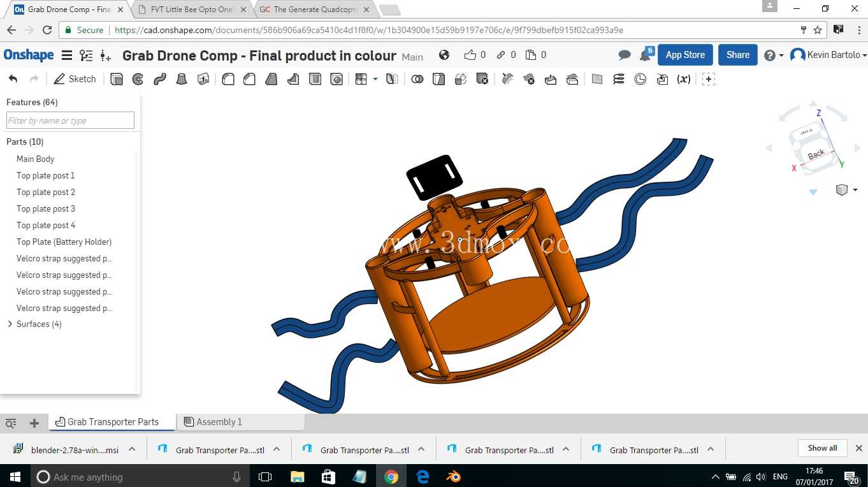Select the Extrude tool
This screenshot has height=487, width=868.
click(116, 79)
